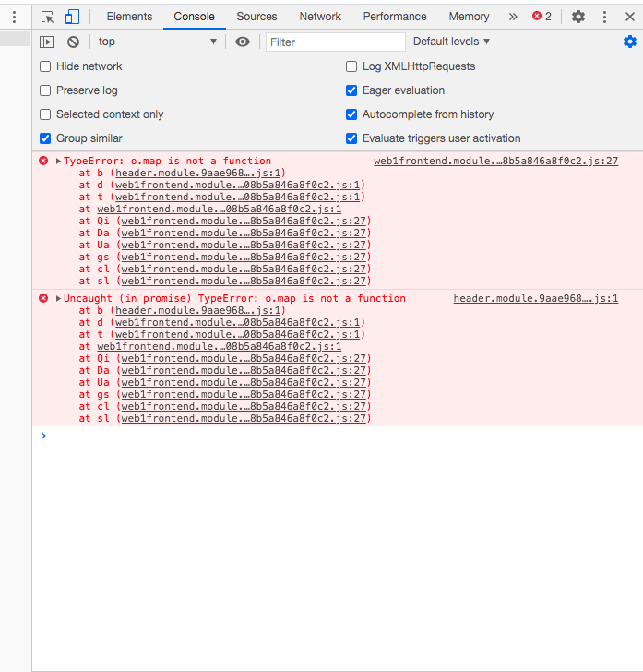The width and height of the screenshot is (643, 672).
Task: Clear the console with the ban icon
Action: tap(73, 42)
